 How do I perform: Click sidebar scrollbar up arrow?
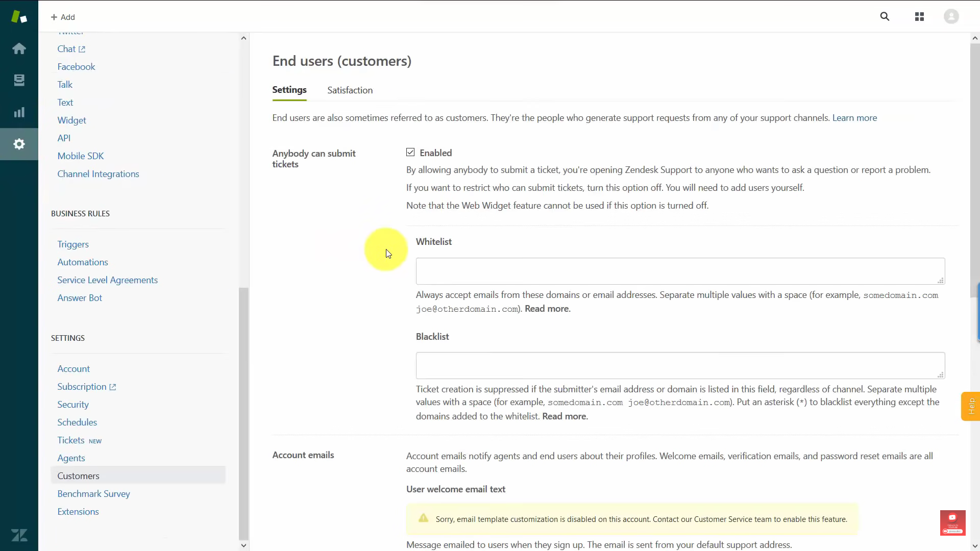(243, 38)
